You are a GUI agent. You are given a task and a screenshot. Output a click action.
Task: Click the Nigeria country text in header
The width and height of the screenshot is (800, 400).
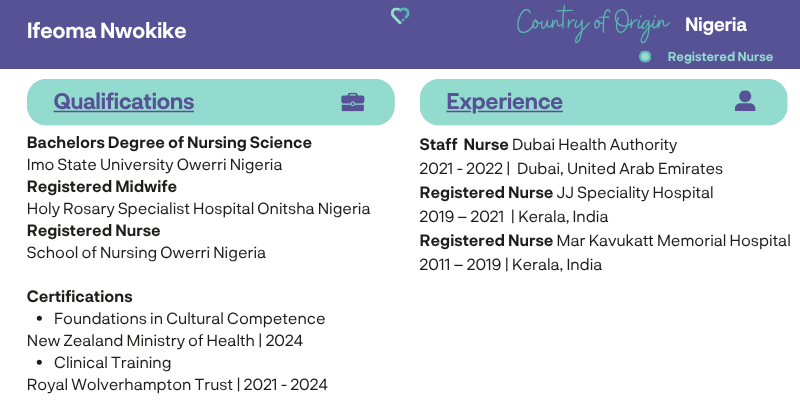pyautogui.click(x=716, y=24)
